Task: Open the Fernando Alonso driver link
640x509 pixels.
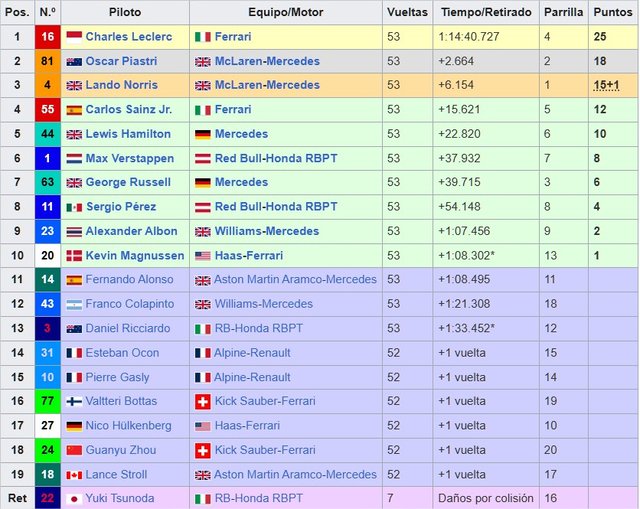Action: point(129,280)
